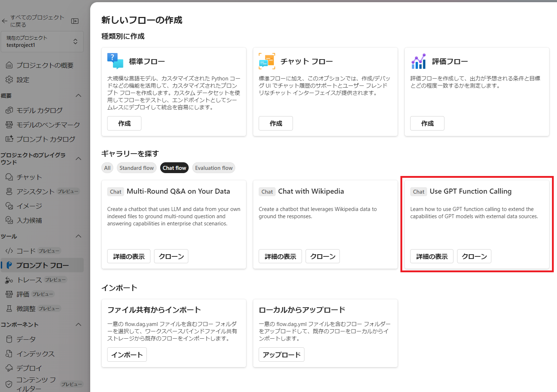Click the back arrow to all projects
This screenshot has height=392, width=557.
[x=4, y=21]
